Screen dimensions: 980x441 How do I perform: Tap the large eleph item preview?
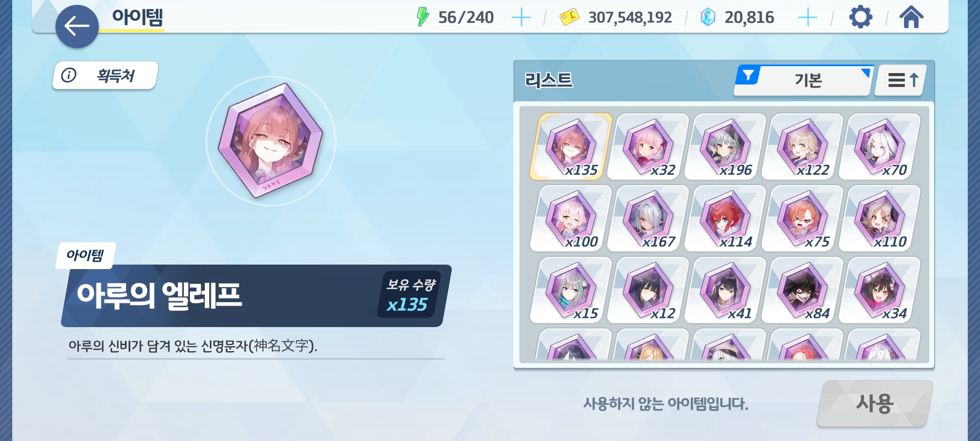tap(271, 141)
